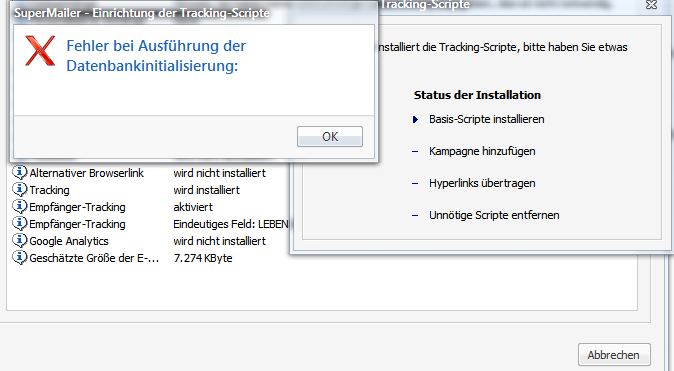Screen dimensions: 674x371
Task: Click info icon for Empfänger-Tracking aktiviert row
Action: tap(19, 206)
